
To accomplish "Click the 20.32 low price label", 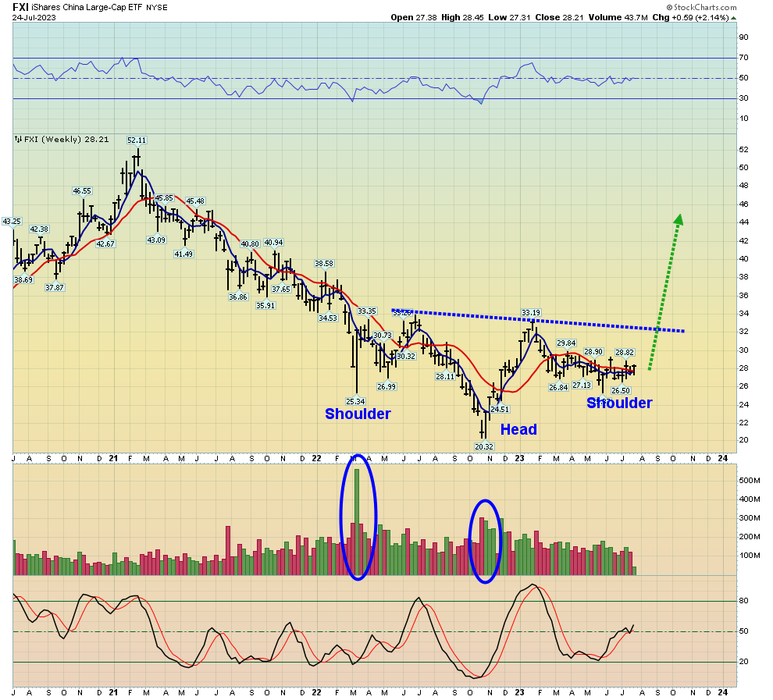I will coord(483,446).
